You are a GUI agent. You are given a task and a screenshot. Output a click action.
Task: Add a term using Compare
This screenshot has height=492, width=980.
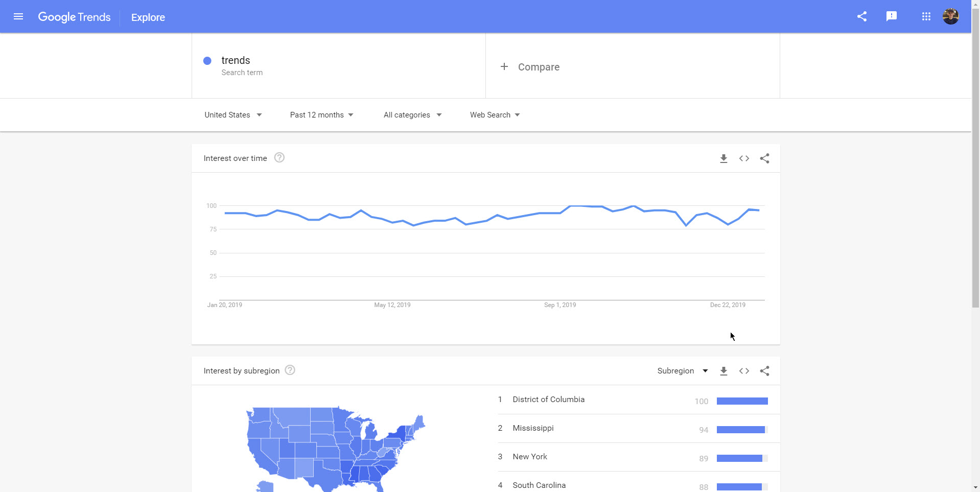click(x=530, y=66)
